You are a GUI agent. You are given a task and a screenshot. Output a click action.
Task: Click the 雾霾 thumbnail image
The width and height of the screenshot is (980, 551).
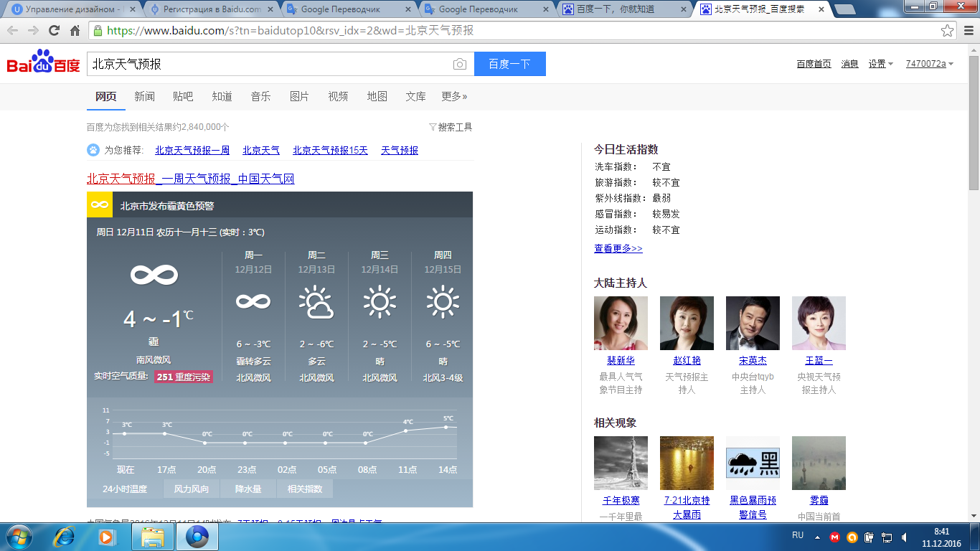819,463
